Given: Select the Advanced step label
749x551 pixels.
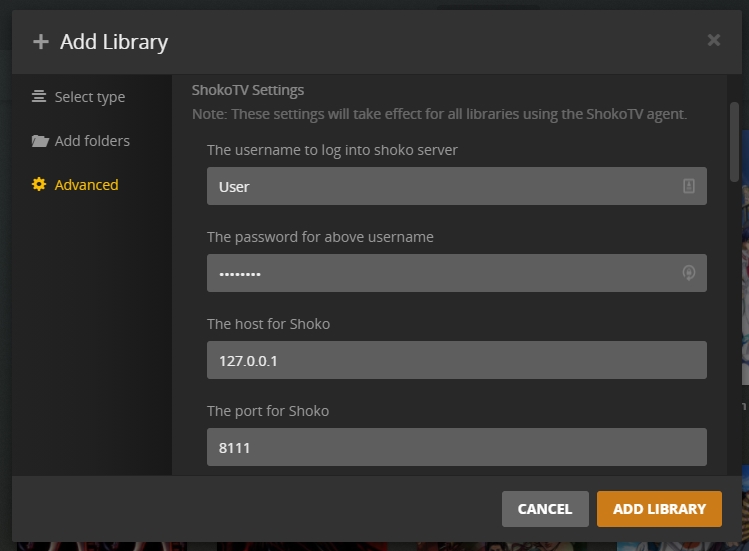Looking at the screenshot, I should point(86,185).
